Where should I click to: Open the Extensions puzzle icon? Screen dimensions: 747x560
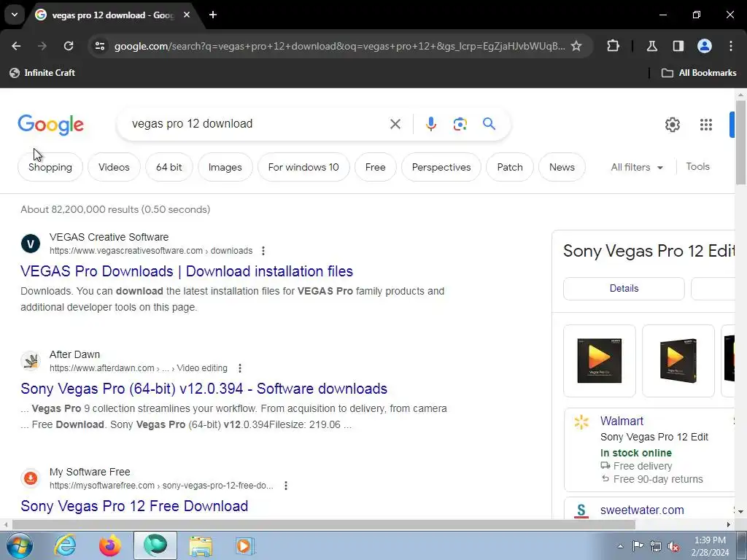click(613, 46)
